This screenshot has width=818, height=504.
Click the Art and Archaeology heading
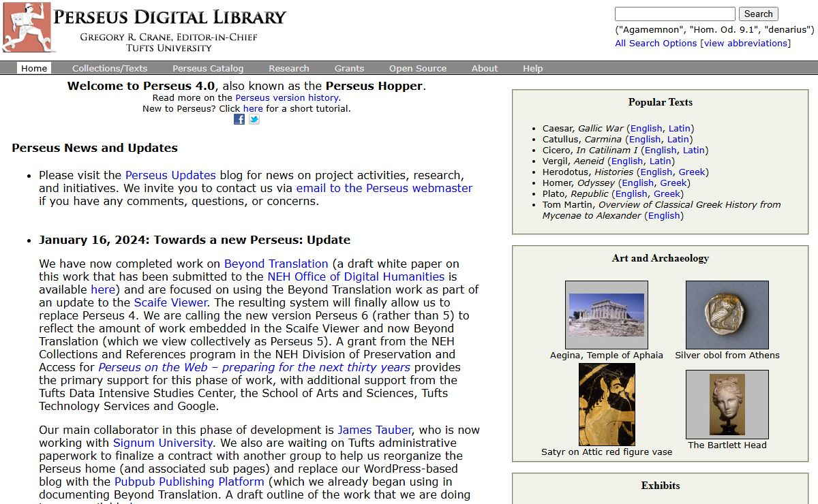point(661,258)
